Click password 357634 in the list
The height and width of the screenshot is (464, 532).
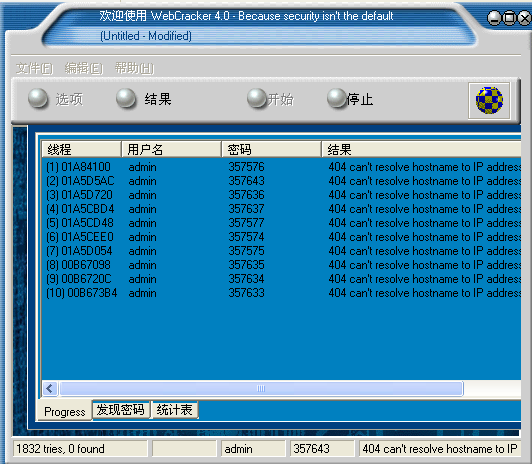click(246, 279)
